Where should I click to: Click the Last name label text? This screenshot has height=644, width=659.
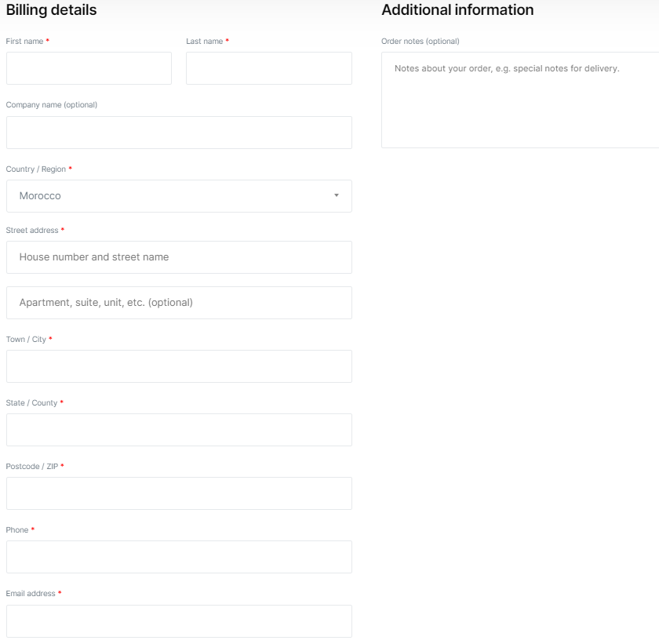pyautogui.click(x=204, y=41)
